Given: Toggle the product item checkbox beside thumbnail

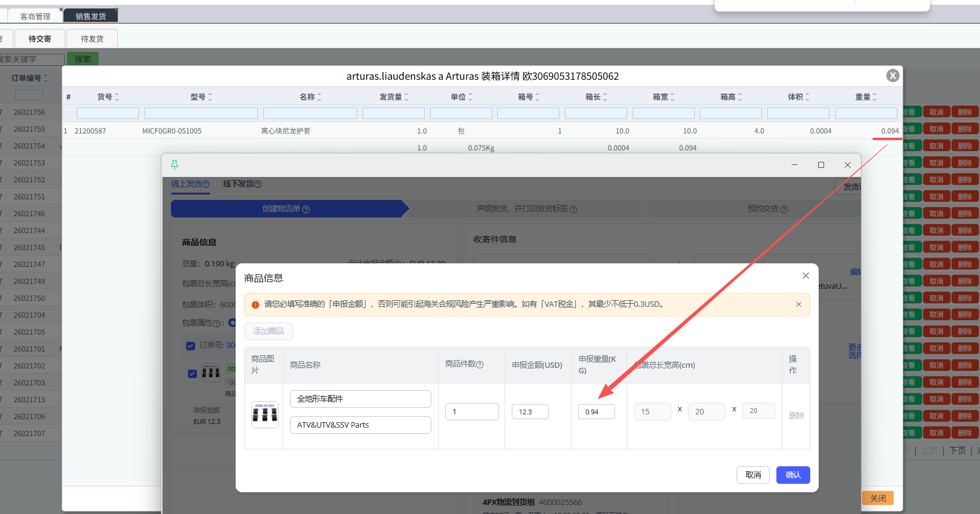Looking at the screenshot, I should pyautogui.click(x=192, y=373).
